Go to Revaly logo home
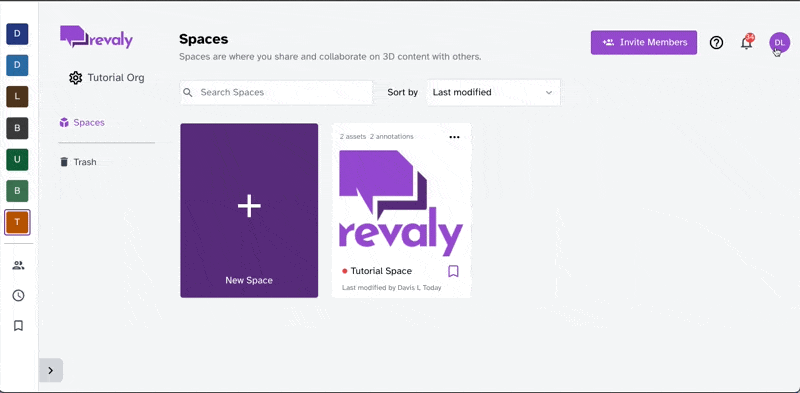Viewport: 800px width, 393px height. (x=96, y=37)
